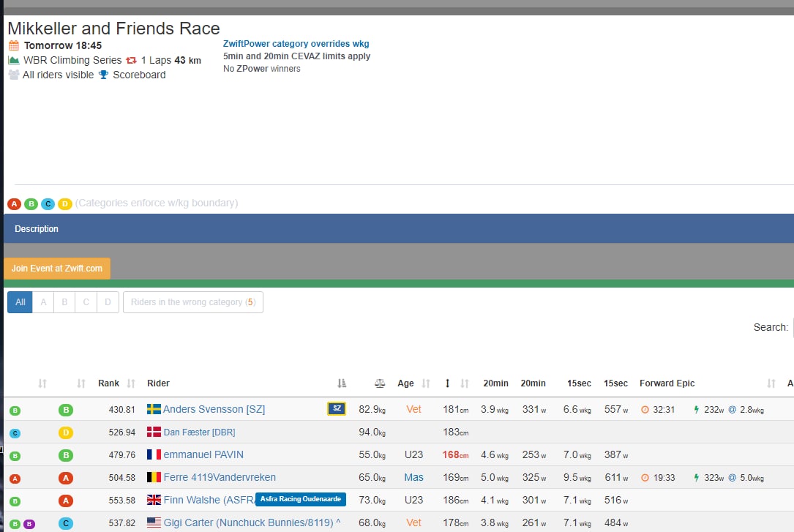Sort by the Rank column
Screen dimensions: 794x532
(x=131, y=383)
